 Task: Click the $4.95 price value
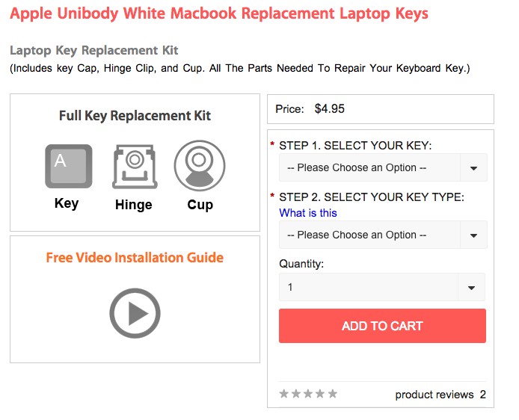[329, 109]
